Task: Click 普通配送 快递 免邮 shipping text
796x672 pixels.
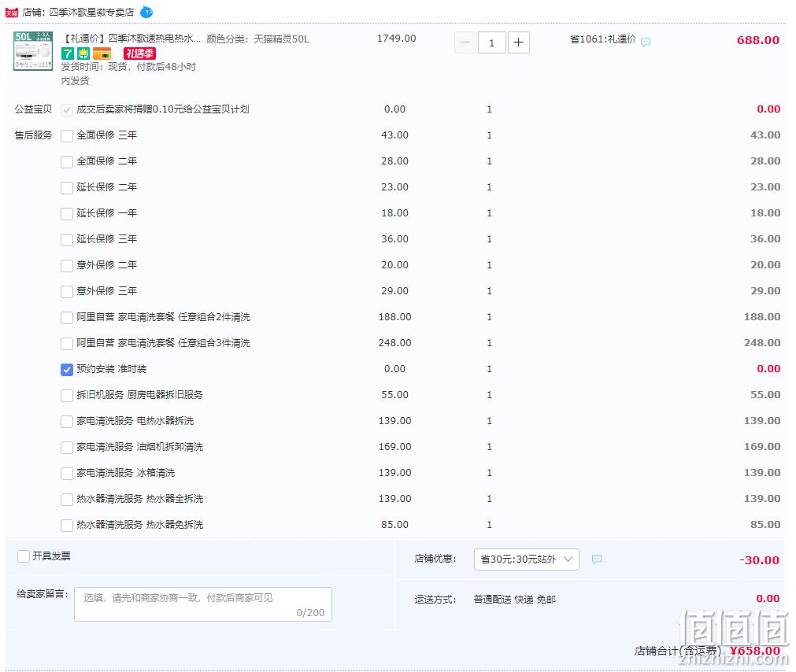Action: coord(514,599)
